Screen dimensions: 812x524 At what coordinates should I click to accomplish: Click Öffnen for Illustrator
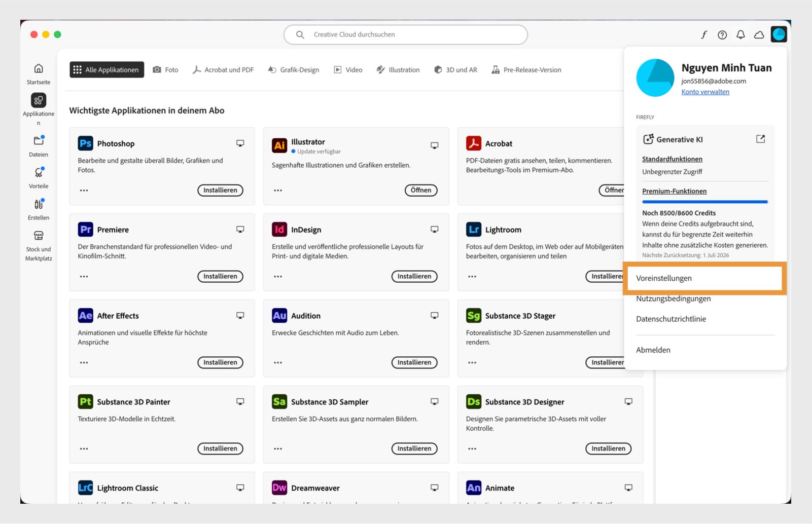pos(421,190)
